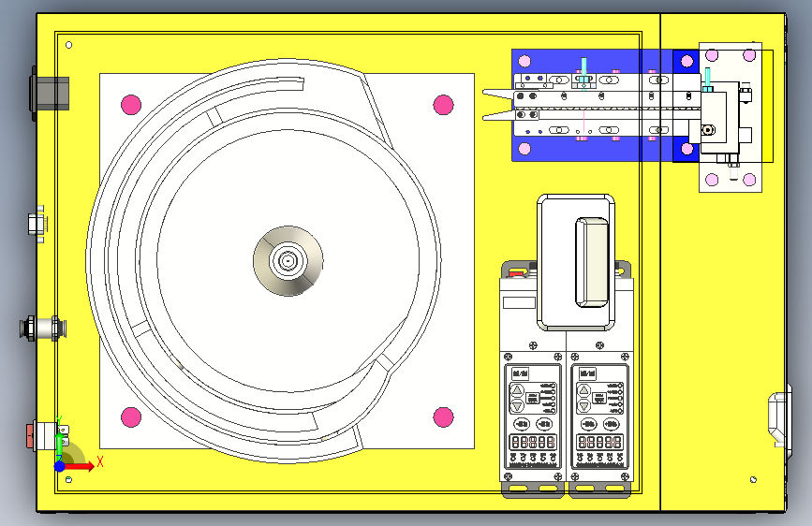Select the small hole at the frame's bottom-left corner

(69, 480)
